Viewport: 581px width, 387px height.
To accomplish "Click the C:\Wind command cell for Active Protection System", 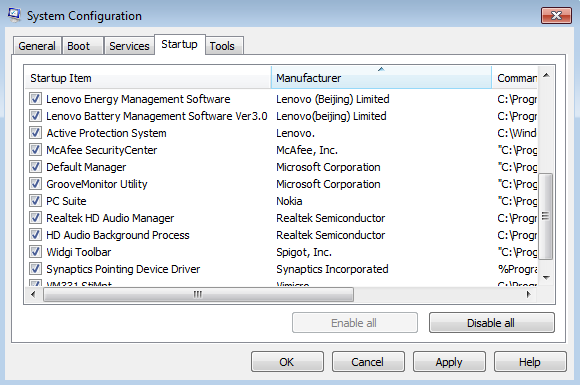I will 517,133.
